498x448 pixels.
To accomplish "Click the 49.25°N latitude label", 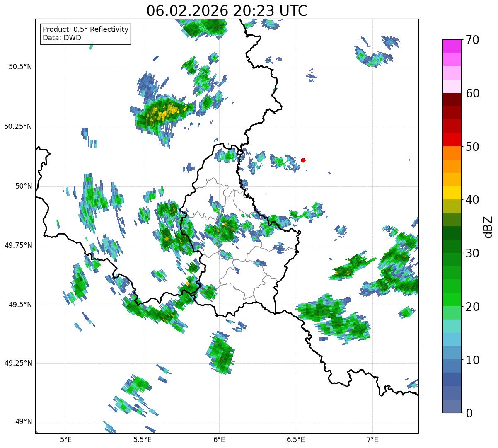I will [18, 363].
